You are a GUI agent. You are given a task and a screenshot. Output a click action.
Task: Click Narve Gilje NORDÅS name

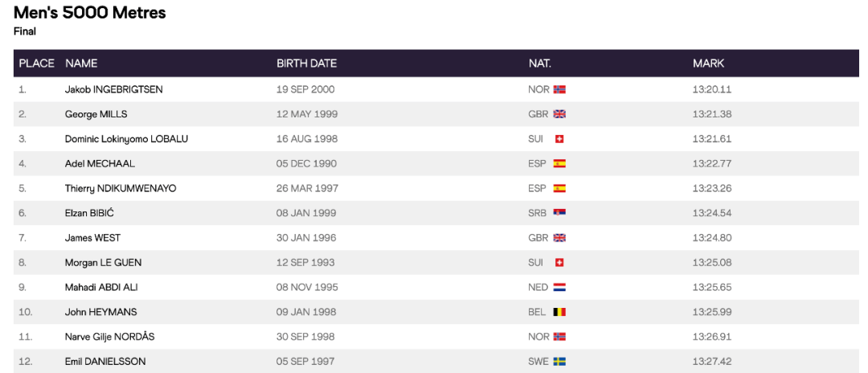(x=111, y=337)
